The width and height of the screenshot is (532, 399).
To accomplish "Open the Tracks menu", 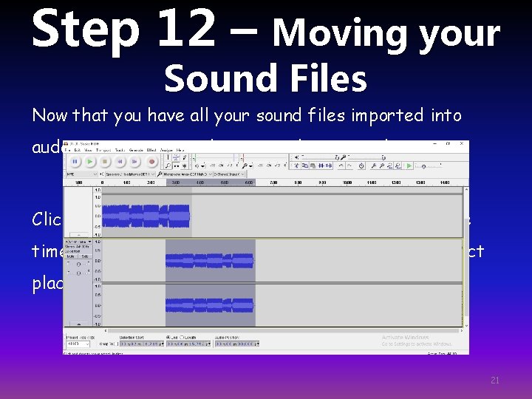I will pyautogui.click(x=120, y=150).
